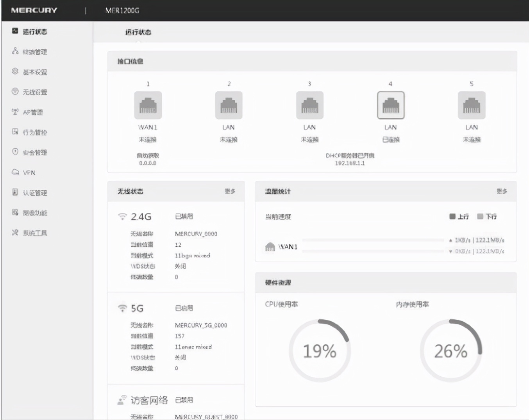529x420 pixels.
Task: Click the 访客网络 guest network icon
Action: (122, 400)
